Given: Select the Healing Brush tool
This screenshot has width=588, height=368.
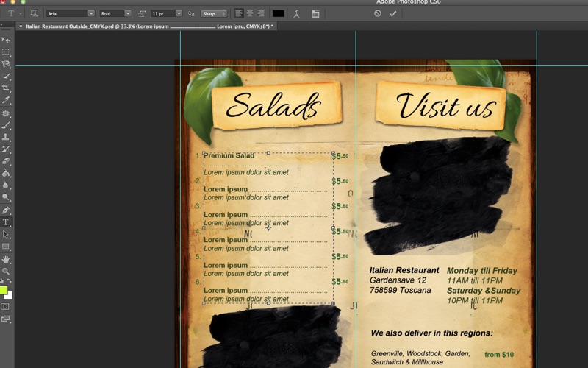Looking at the screenshot, I should click(6, 113).
